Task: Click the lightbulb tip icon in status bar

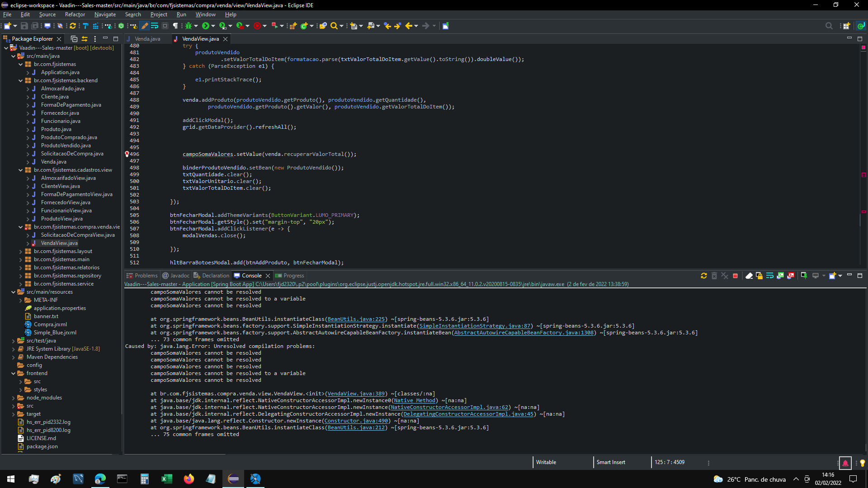Action: coord(862,463)
